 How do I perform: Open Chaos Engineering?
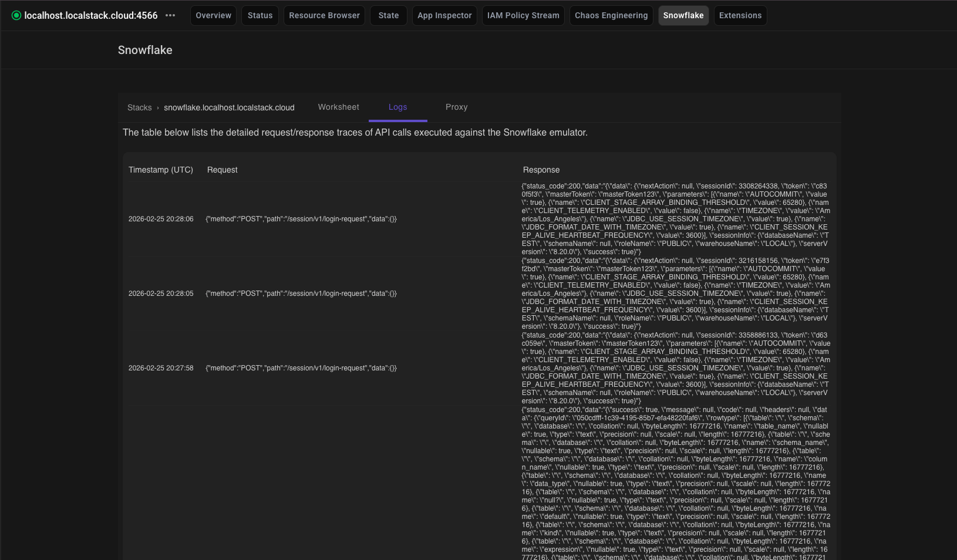pyautogui.click(x=611, y=15)
